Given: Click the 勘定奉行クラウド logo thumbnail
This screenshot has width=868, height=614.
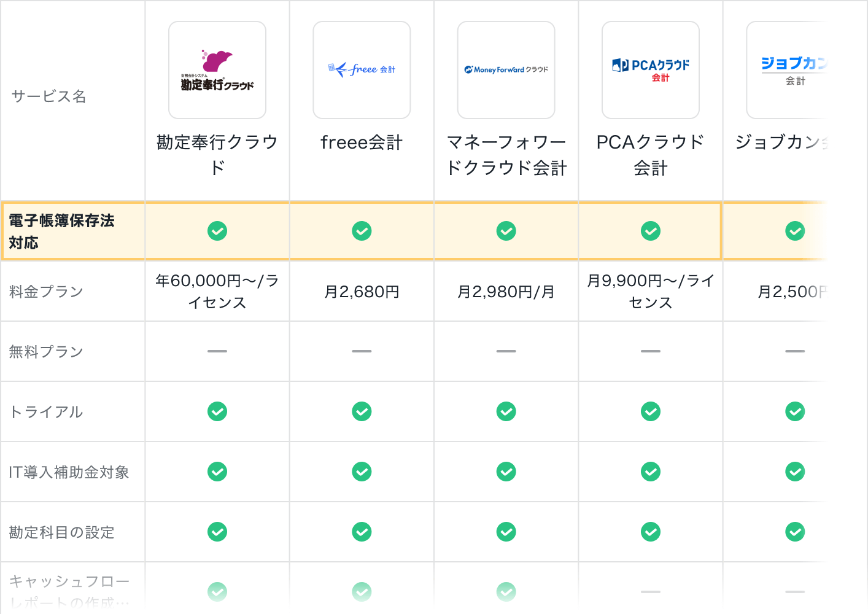Looking at the screenshot, I should (217, 70).
